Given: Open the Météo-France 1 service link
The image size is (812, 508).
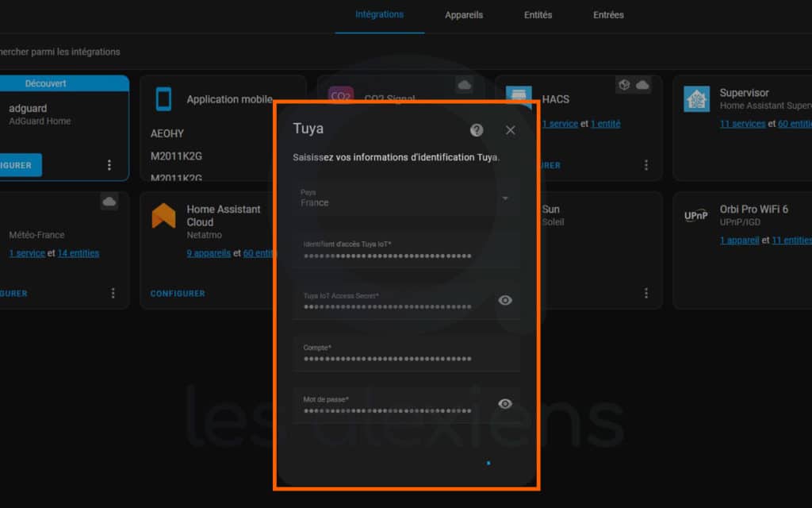Looking at the screenshot, I should click(x=27, y=253).
